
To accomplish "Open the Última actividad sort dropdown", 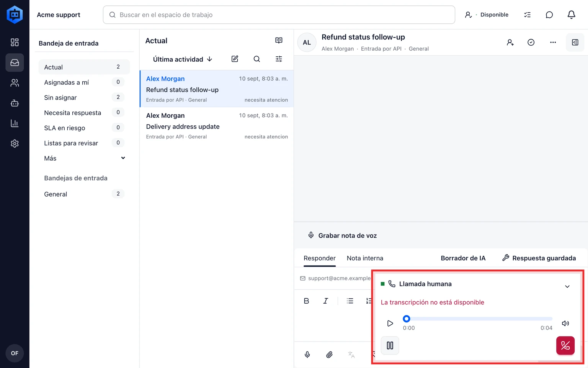I will coord(183,59).
